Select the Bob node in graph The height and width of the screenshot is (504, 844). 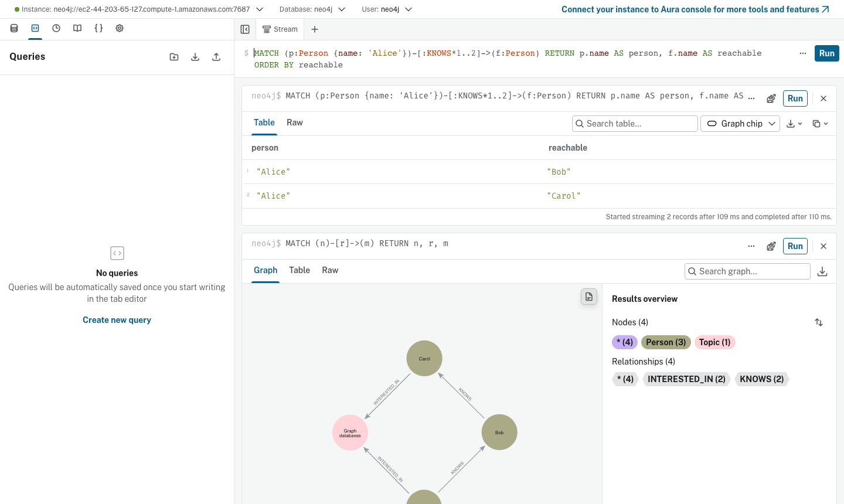pyautogui.click(x=499, y=433)
